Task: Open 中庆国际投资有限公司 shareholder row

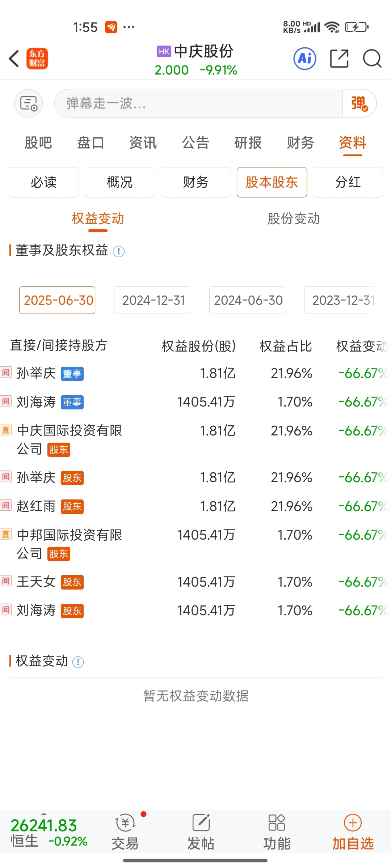Action: 195,440
